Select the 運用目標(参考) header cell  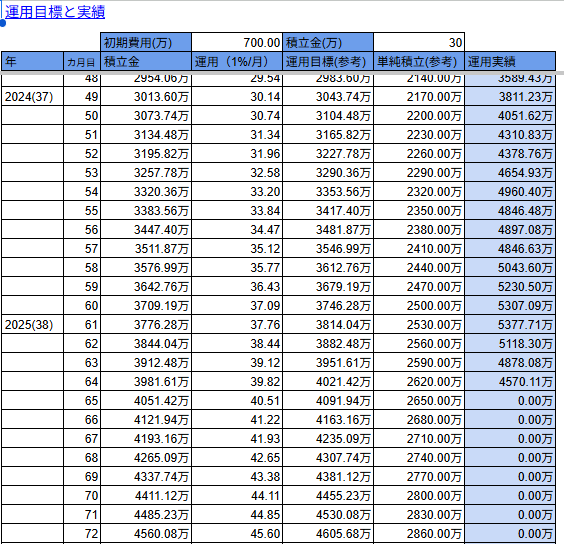pos(328,62)
